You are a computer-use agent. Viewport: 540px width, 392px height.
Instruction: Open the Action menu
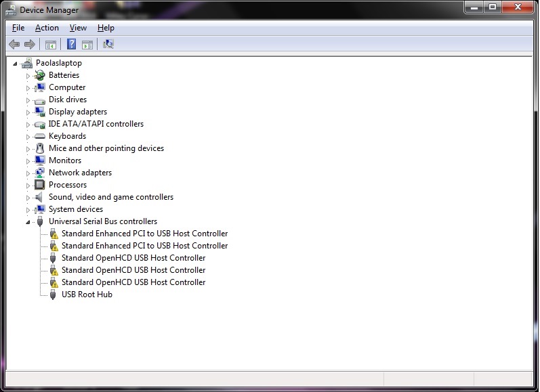tap(47, 28)
